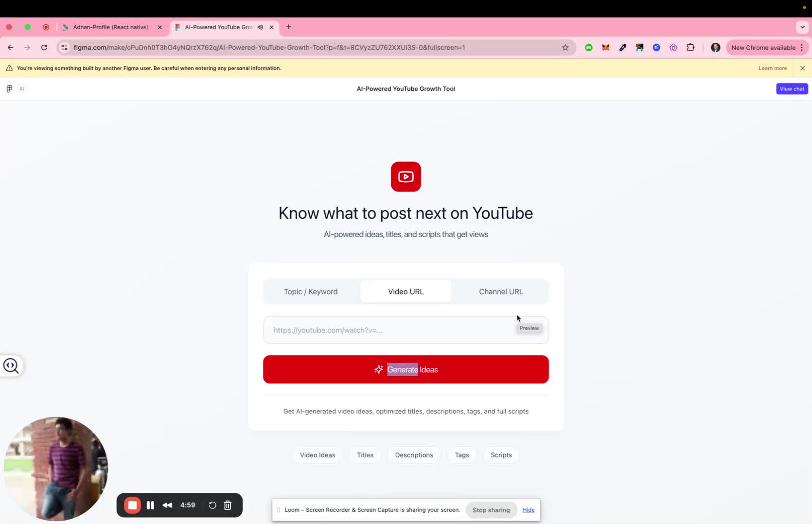Select the Video URL tab
The image size is (812, 524).
(406, 292)
